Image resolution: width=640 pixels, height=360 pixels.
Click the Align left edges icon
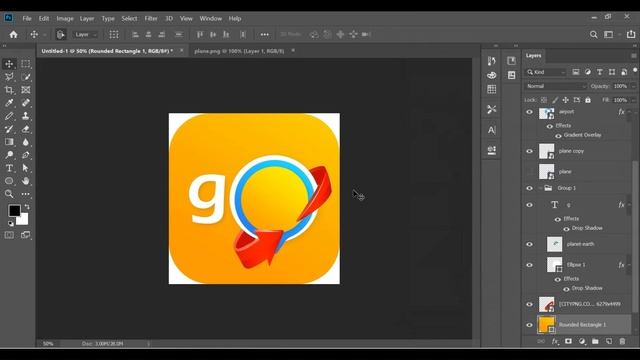tap(135, 35)
